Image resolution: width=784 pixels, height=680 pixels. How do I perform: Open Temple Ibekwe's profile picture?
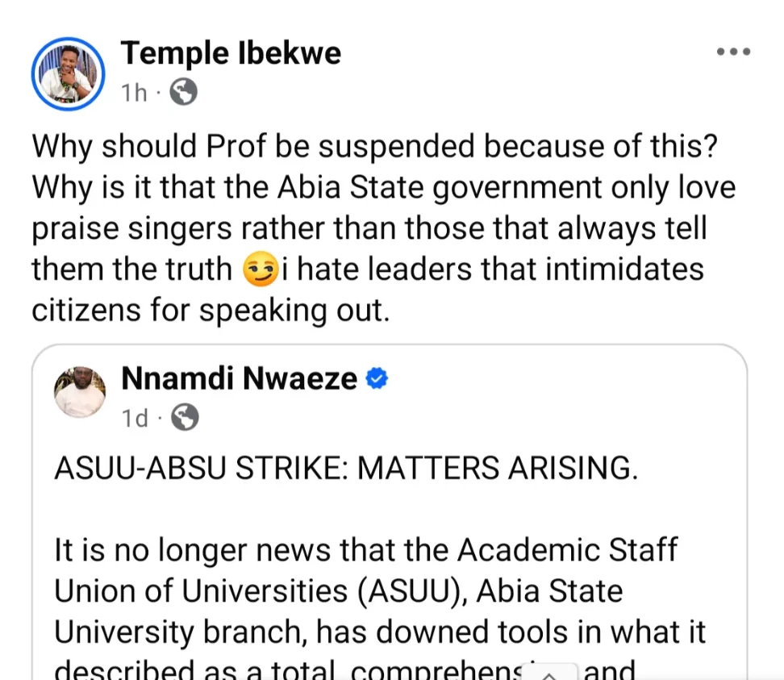point(68,74)
